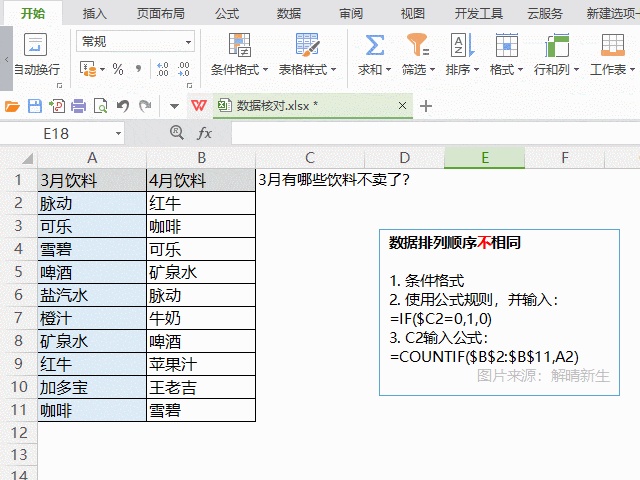Open file with folder icon
The height and width of the screenshot is (480, 640).
12,106
